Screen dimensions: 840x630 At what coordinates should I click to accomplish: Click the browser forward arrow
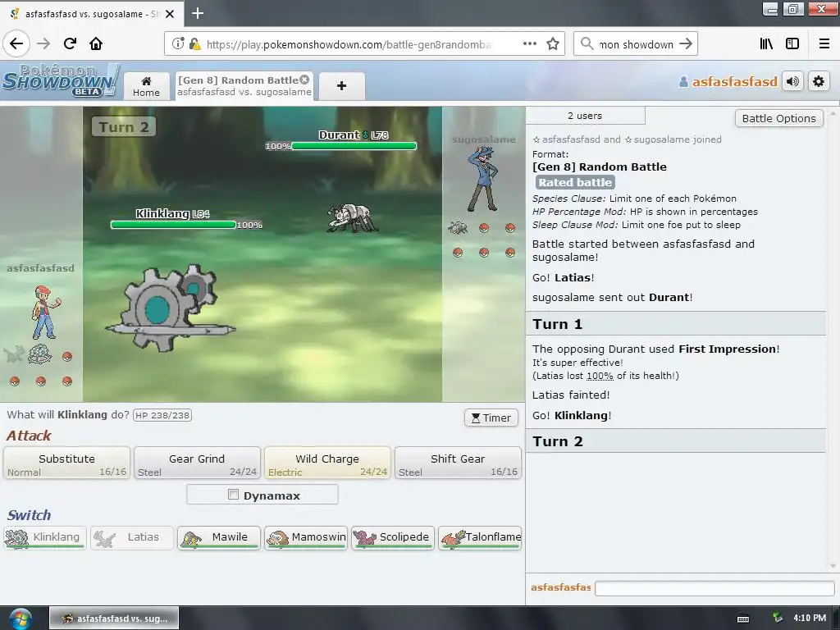(x=43, y=43)
